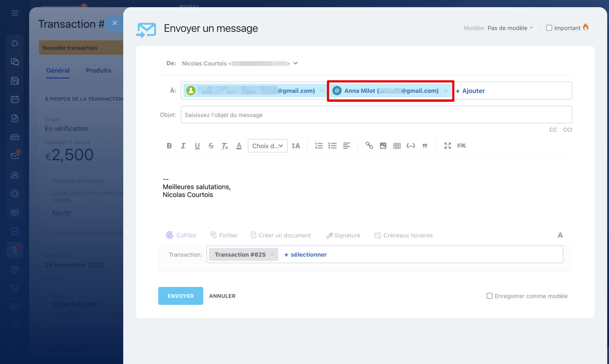609x364 pixels.
Task: Apply bold formatting in the editor toolbar
Action: 169,146
